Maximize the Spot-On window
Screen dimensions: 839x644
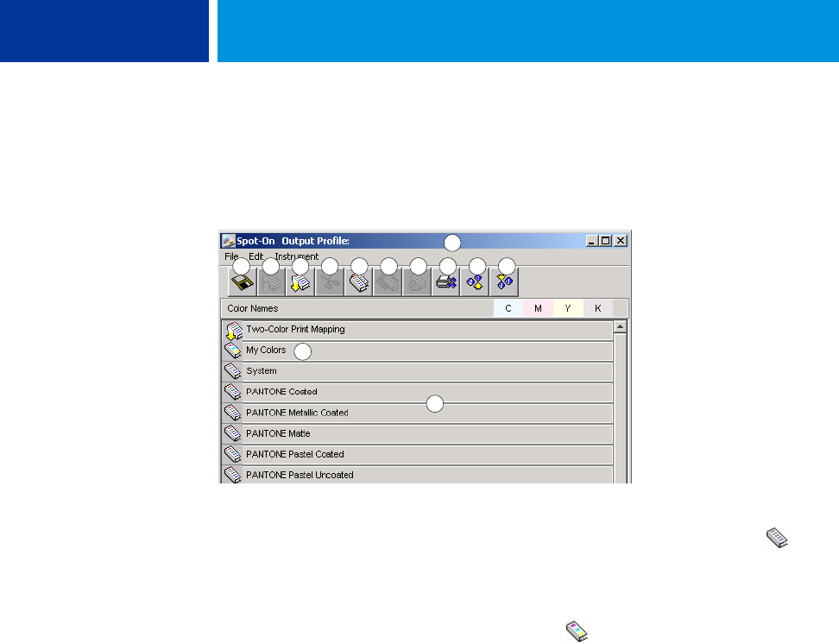point(605,241)
